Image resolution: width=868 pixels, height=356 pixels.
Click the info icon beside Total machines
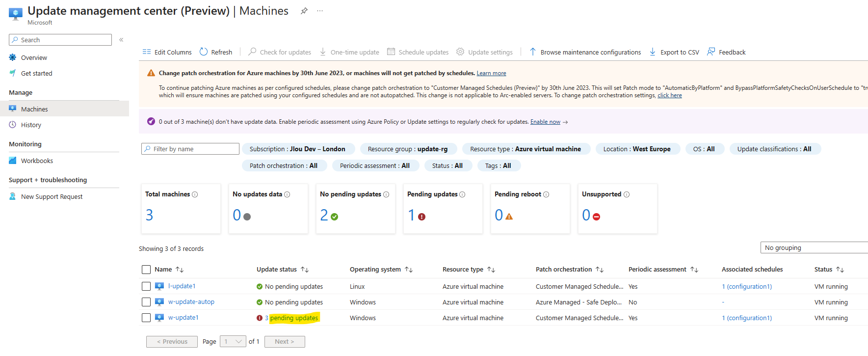point(195,194)
